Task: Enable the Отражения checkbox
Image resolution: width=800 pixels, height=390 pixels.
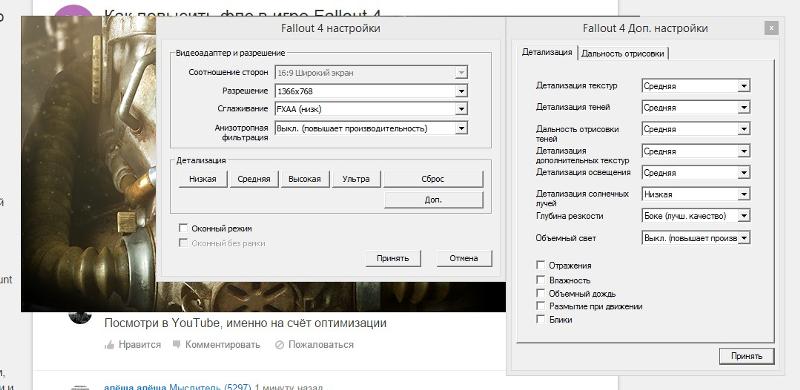Action: pos(541,265)
